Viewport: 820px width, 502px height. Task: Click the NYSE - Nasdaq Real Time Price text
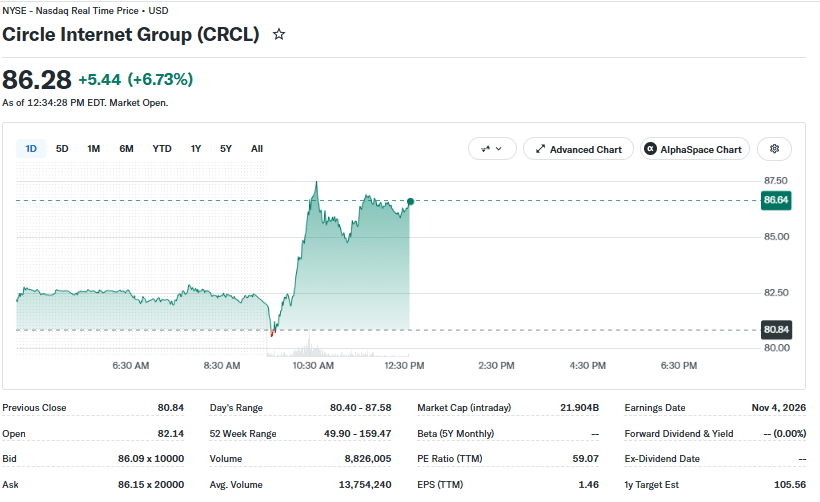pos(70,11)
